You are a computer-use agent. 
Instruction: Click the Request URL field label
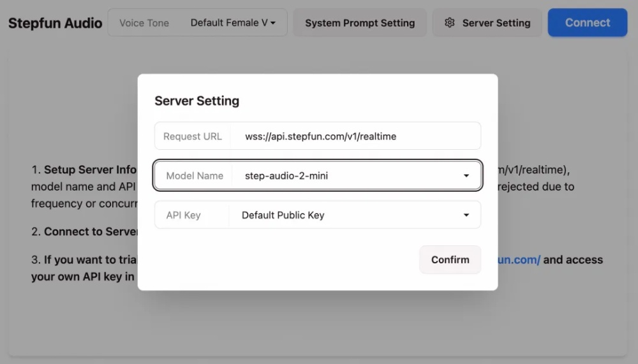coord(193,136)
